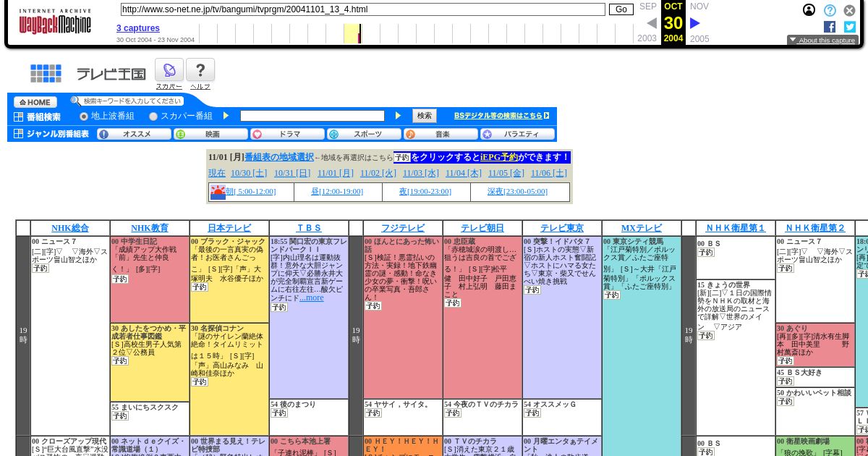Click 予約 for 東京シティ競馬
Screen dimensions: 868x456
pyautogui.click(x=612, y=295)
